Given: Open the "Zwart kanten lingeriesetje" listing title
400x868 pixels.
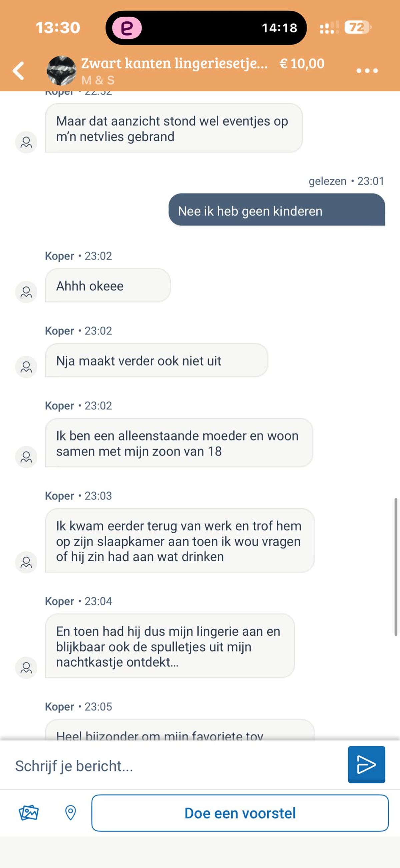Looking at the screenshot, I should click(174, 63).
